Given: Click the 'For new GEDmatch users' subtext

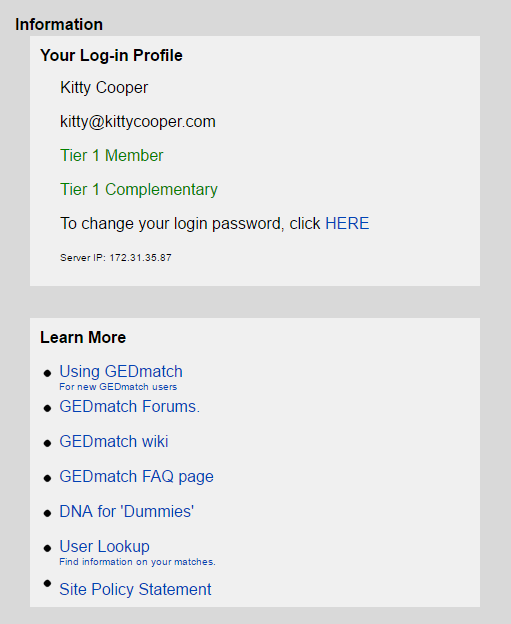Looking at the screenshot, I should 118,387.
